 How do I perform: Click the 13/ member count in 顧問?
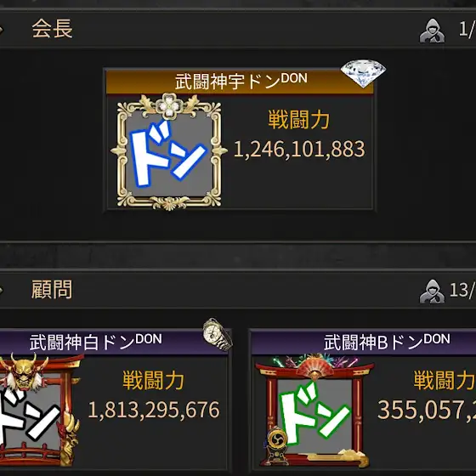[x=462, y=290]
